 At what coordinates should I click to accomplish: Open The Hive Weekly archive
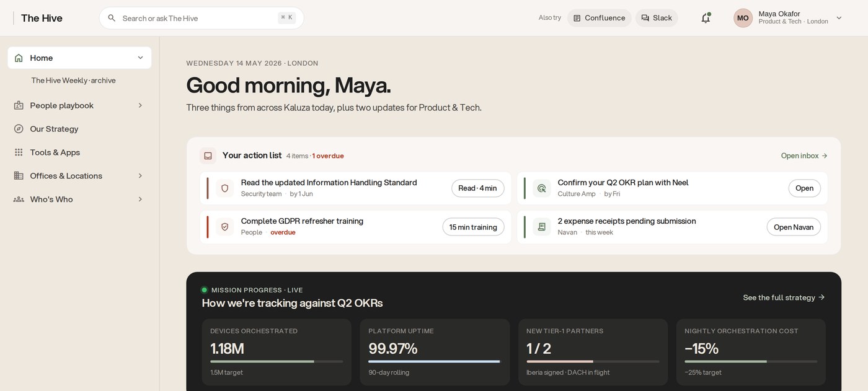(73, 81)
